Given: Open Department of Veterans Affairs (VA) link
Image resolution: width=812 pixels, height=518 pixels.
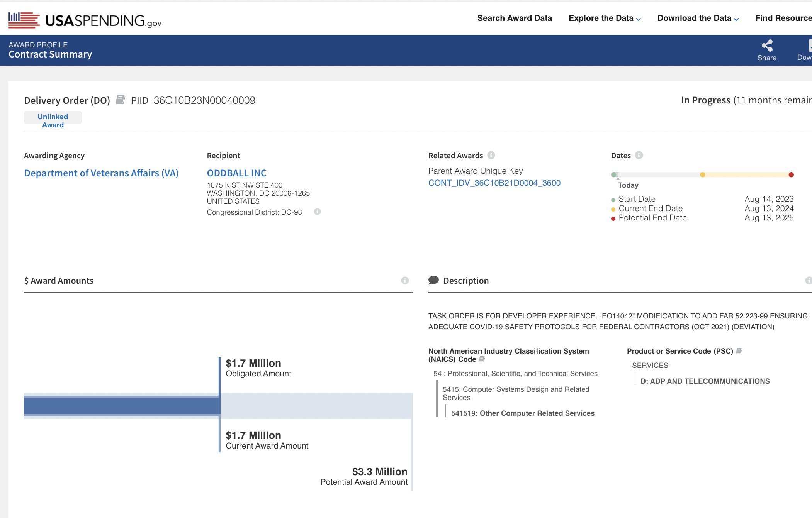Looking at the screenshot, I should coord(101,173).
